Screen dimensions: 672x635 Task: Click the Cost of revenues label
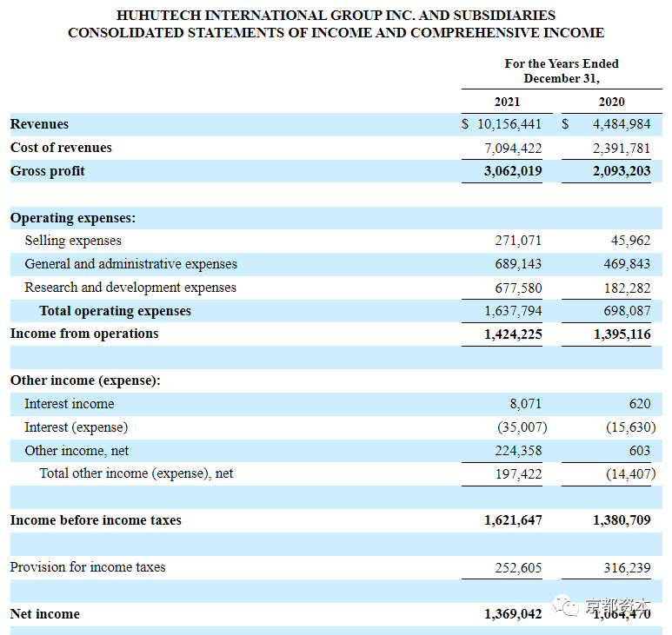pos(61,148)
